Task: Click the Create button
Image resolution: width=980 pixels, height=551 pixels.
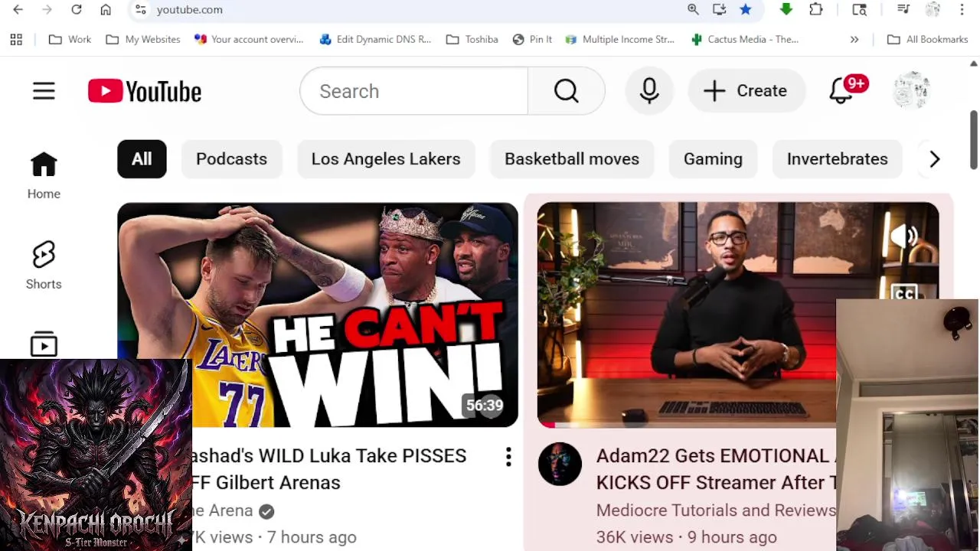Action: tap(746, 91)
